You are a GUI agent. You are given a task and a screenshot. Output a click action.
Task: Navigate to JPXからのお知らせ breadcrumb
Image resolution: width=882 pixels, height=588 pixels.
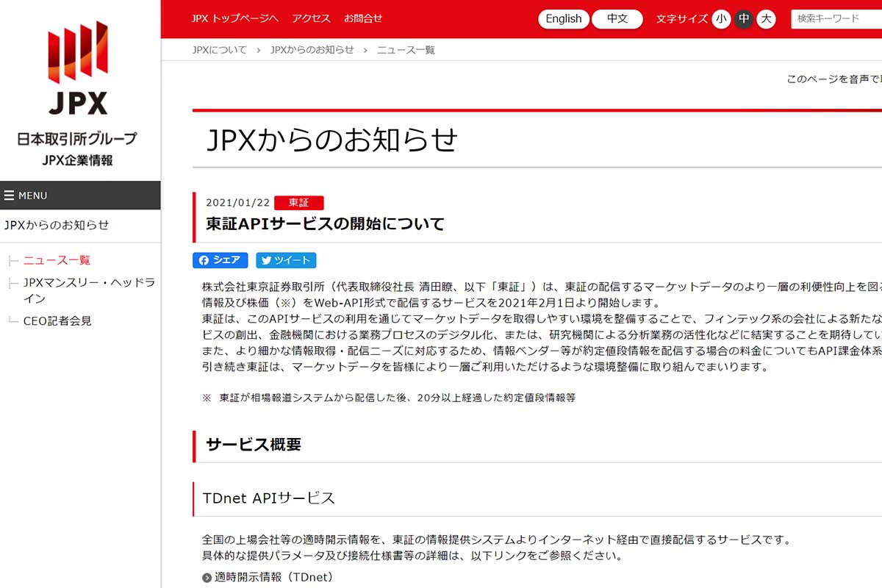point(312,50)
